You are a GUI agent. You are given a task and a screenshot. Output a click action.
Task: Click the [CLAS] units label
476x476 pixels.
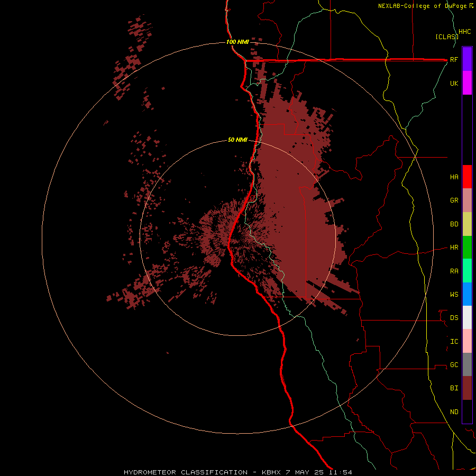click(447, 37)
